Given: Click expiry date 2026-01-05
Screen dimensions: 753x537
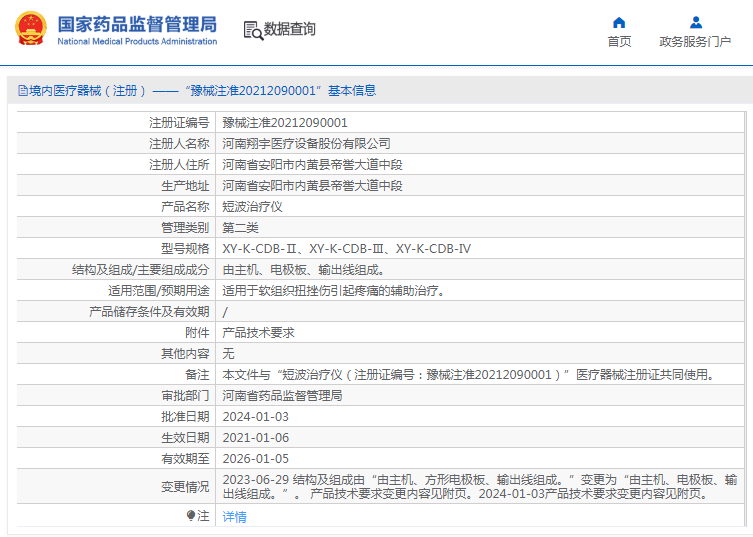Looking at the screenshot, I should (255, 459).
